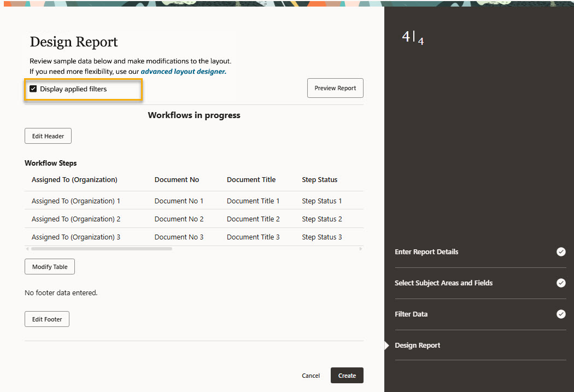Uncheck the Display applied filters checkbox
Screen dimensions: 574x392
tap(33, 89)
